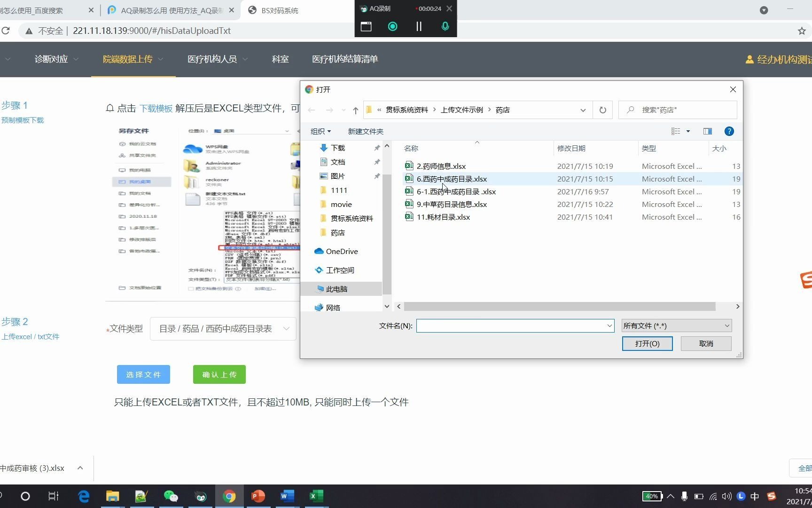Screen dimensions: 812x508
Task: Click 新建文件夹 in the dialog toolbar
Action: pyautogui.click(x=366, y=131)
